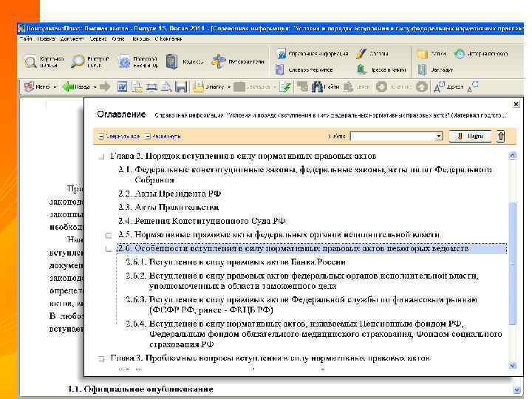Viewport: 532px width, 399px height.
Task: Open Папки from the toolbar
Action: [x=431, y=54]
